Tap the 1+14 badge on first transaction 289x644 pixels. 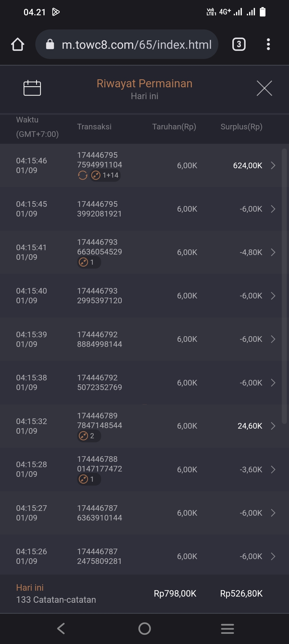tap(105, 175)
